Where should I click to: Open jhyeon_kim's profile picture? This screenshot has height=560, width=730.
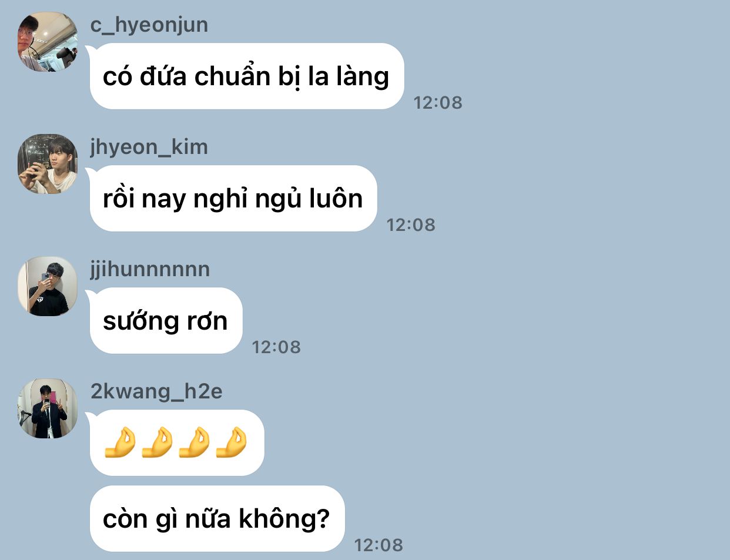[48, 164]
